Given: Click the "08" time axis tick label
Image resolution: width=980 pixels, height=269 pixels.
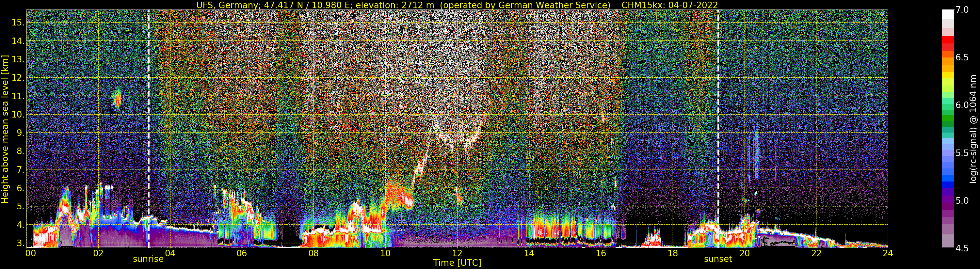Looking at the screenshot, I should tap(313, 253).
